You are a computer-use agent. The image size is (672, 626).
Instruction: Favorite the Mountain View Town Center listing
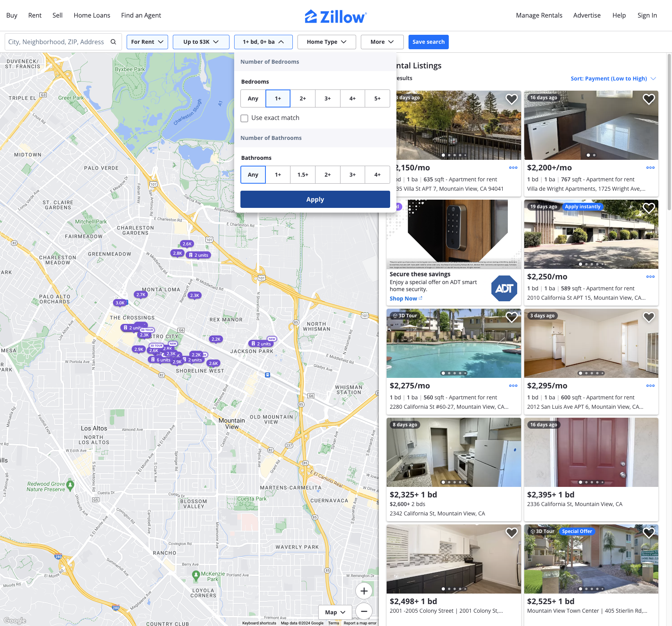(x=649, y=533)
